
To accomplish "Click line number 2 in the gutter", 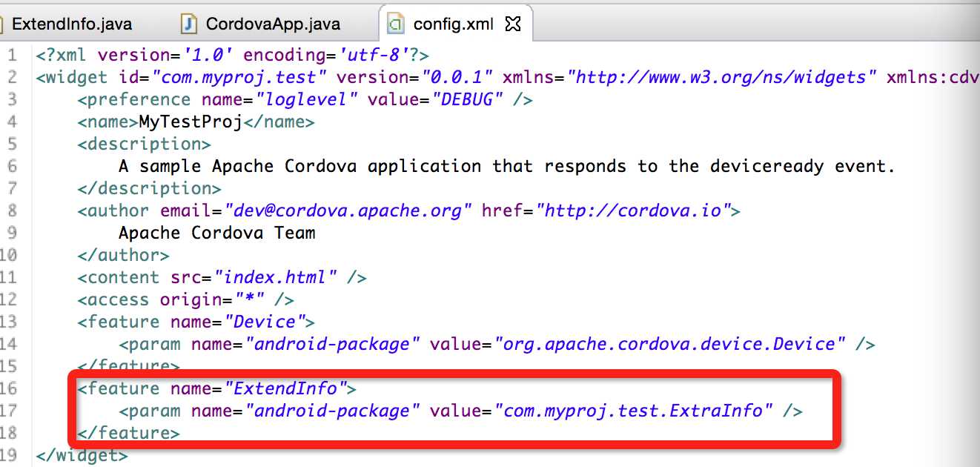I will point(12,77).
